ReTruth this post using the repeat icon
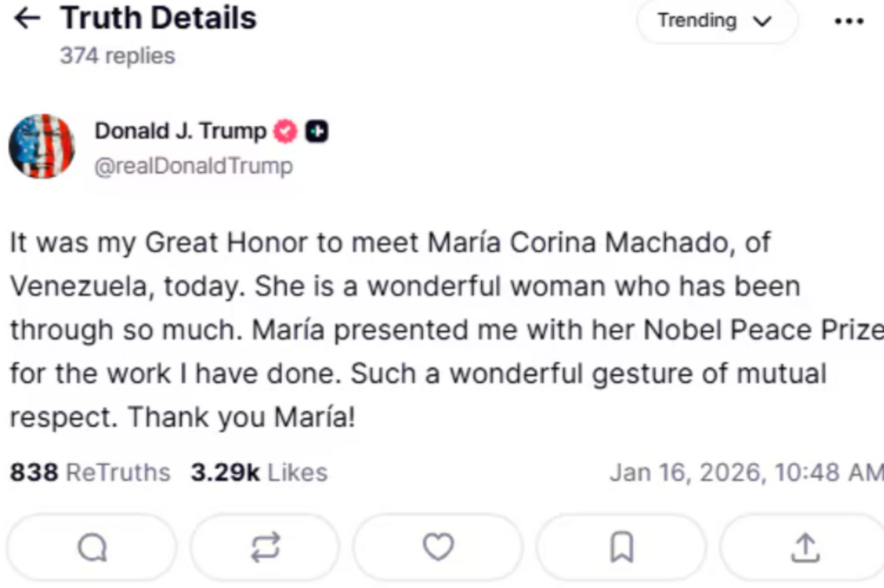Viewport: 884px width, 588px height. (x=264, y=548)
